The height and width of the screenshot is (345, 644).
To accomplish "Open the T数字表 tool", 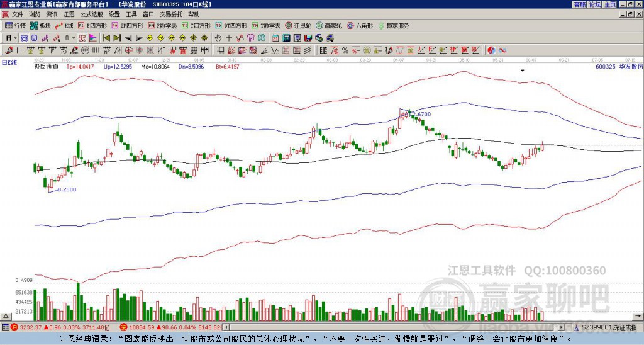I will pos(266,25).
